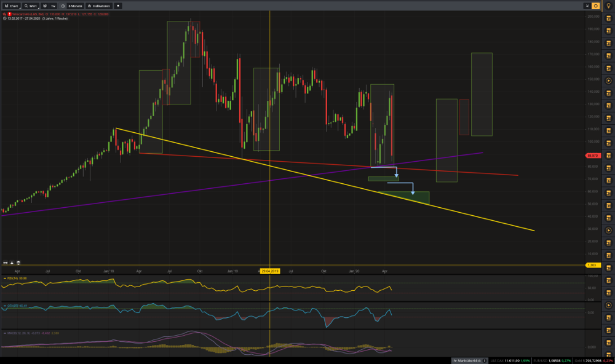
Task: Click the Wert search magnifier icon
Action: pyautogui.click(x=25, y=6)
